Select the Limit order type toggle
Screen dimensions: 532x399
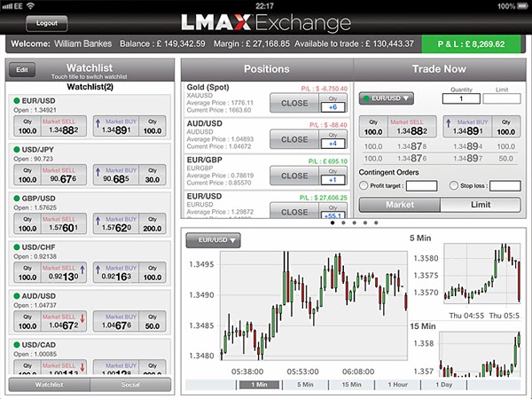tap(481, 205)
